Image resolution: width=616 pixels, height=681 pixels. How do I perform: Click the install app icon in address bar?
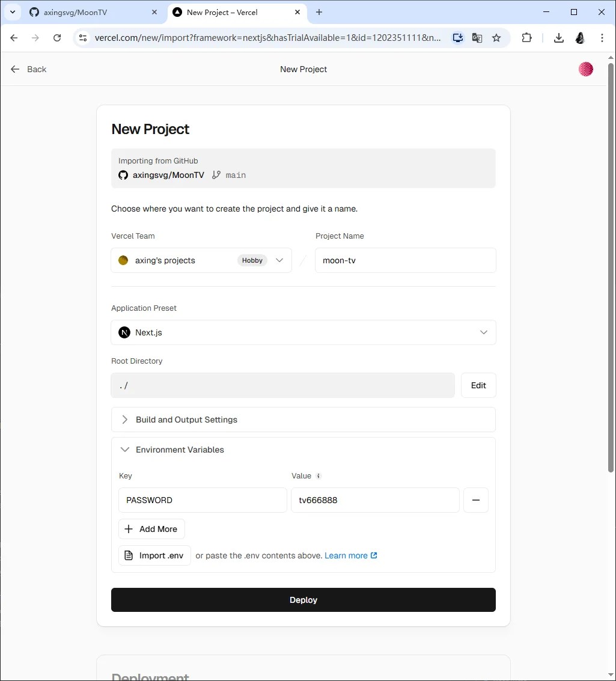457,38
